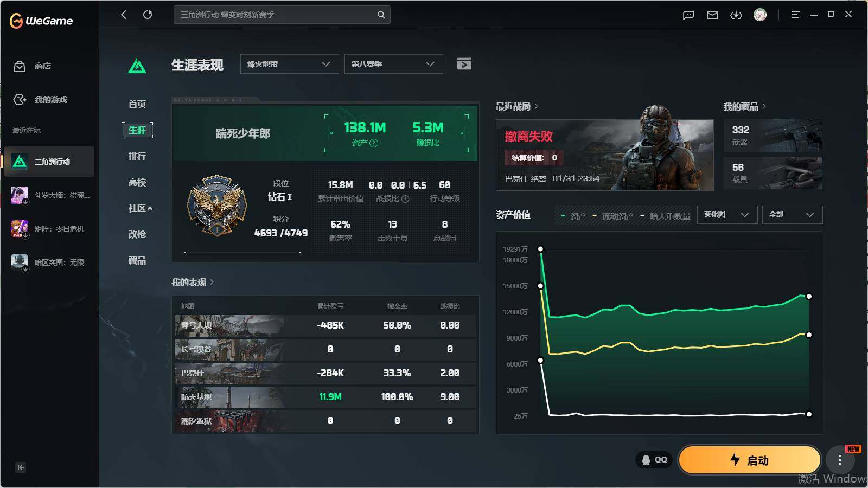Open the 第八赛季 season dropdown
This screenshot has height=488, width=868.
coord(394,64)
